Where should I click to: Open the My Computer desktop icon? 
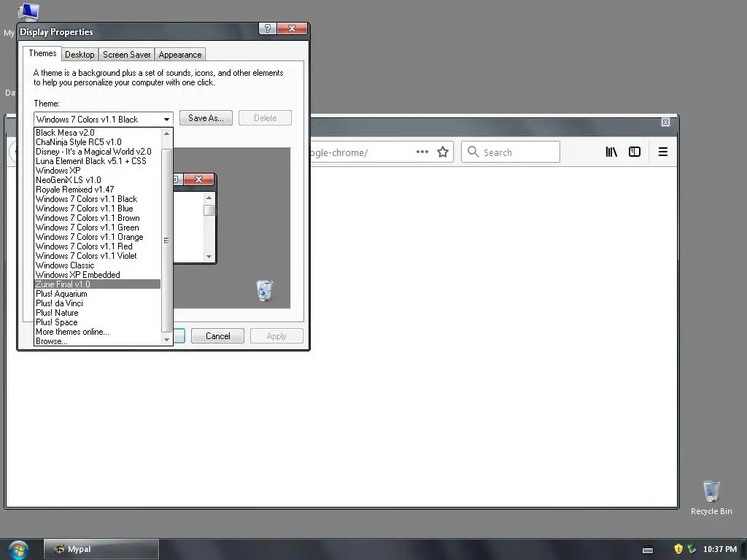[x=27, y=12]
